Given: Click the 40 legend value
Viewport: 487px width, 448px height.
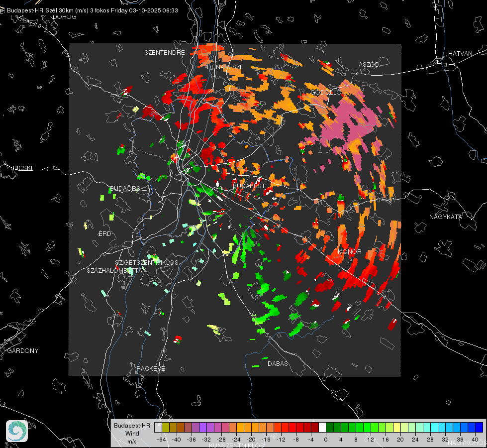Looking at the screenshot, I should click(x=475, y=440).
